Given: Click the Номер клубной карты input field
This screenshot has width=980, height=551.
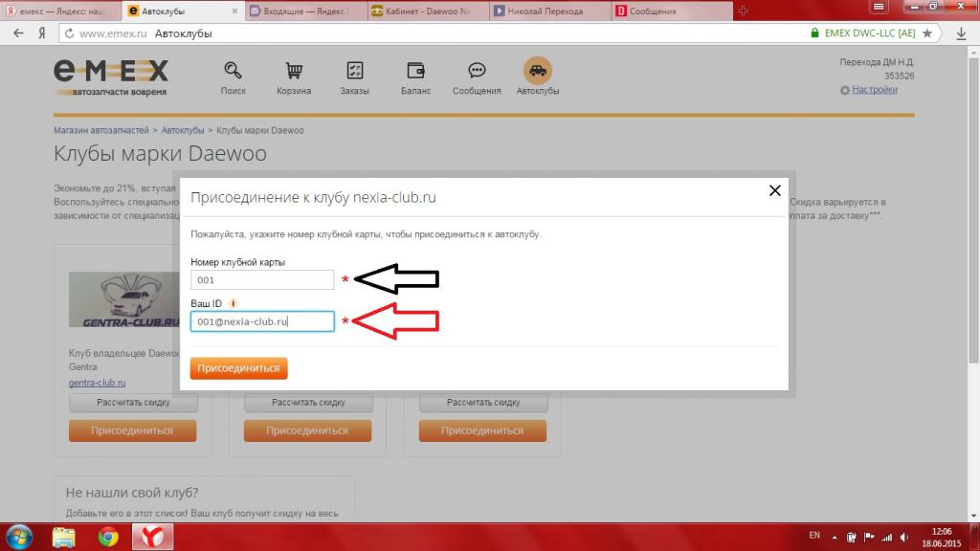Looking at the screenshot, I should pos(262,280).
